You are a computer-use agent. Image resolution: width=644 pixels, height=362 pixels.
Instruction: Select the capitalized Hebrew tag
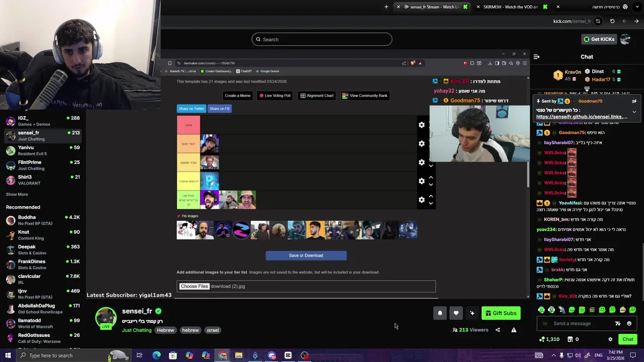[165, 330]
